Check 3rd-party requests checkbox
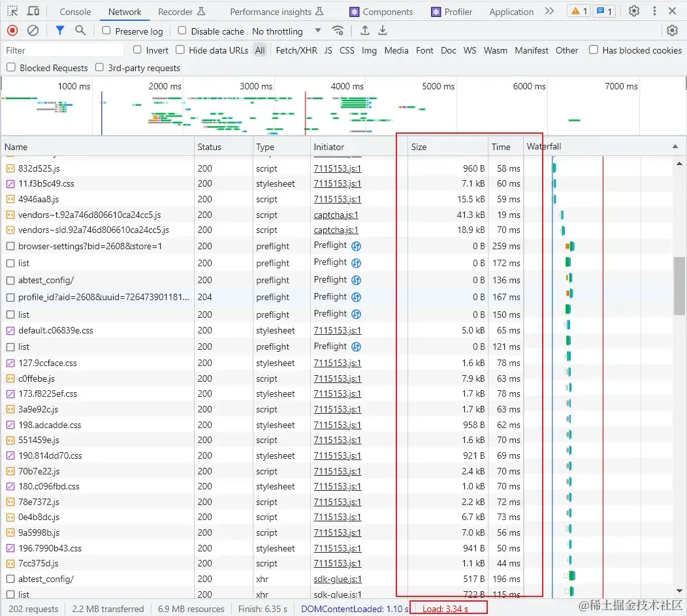 99,67
